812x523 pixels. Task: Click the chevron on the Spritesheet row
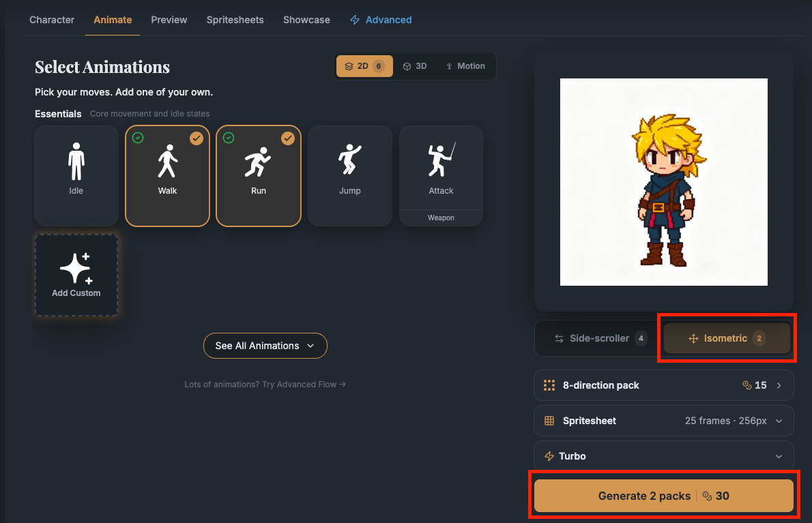779,421
